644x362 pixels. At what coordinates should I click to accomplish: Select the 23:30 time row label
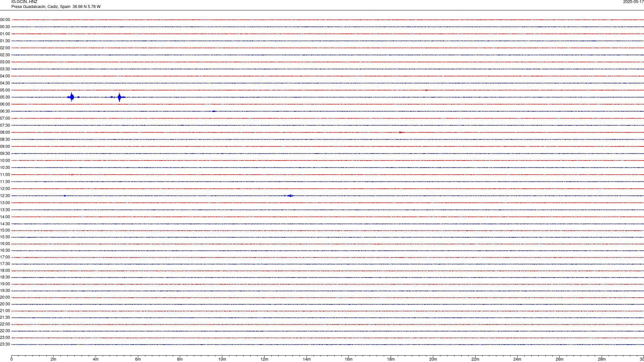[5, 344]
